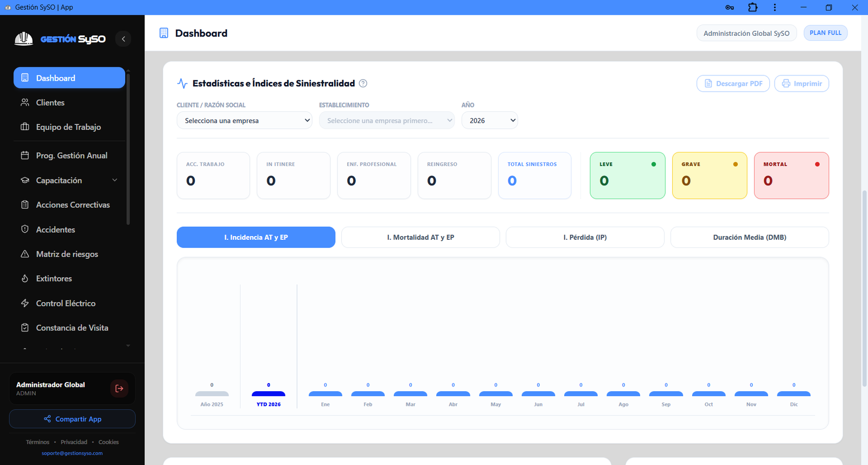Open the Selecciona una empresa dropdown
868x465 pixels.
(244, 120)
